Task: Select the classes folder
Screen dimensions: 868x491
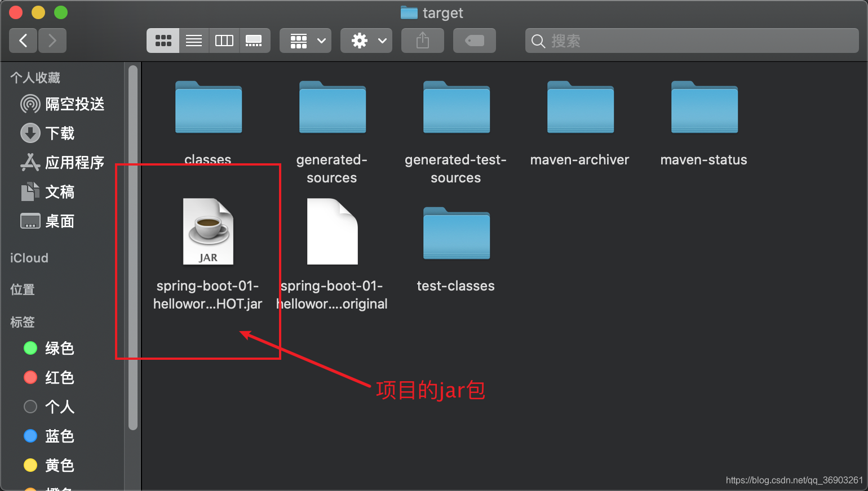Action: pos(208,107)
